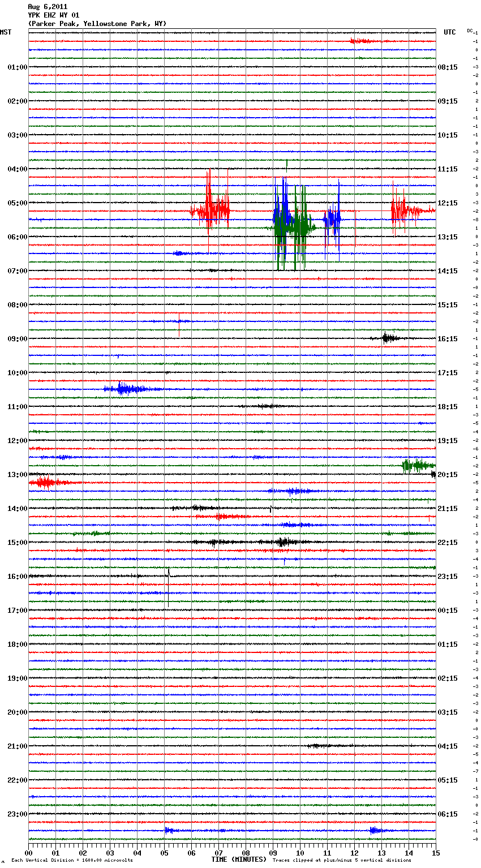Click the '20:15' UTC time label
Image resolution: width=481 pixels, height=868 pixels.
coord(448,475)
